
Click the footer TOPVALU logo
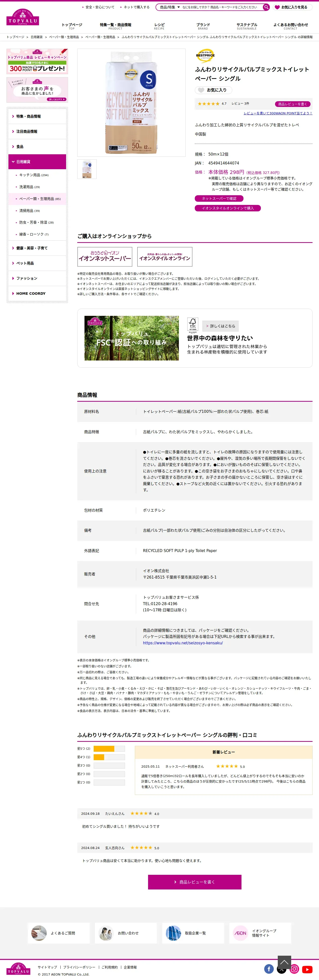point(18,969)
